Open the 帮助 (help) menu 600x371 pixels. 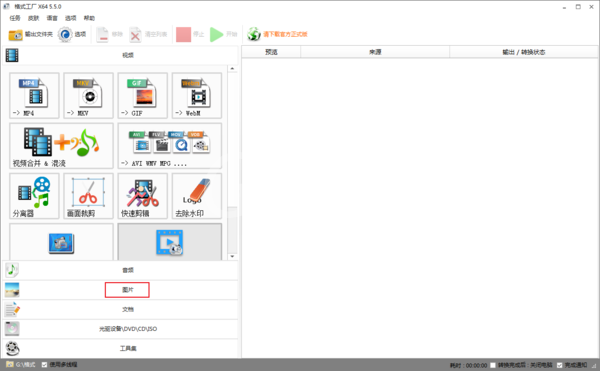tap(89, 18)
